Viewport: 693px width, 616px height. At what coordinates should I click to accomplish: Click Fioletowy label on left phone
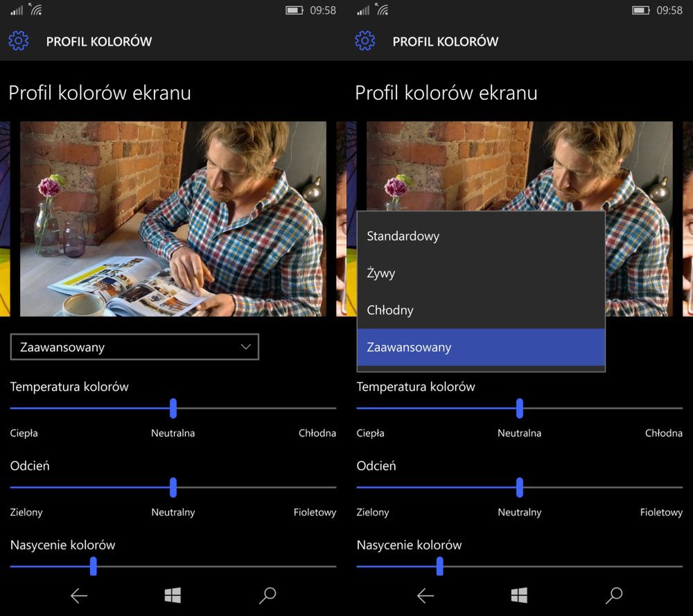click(x=315, y=512)
